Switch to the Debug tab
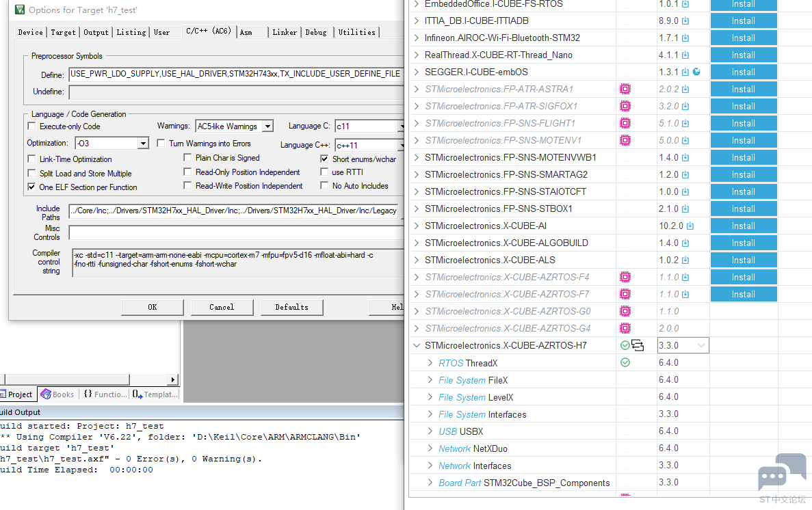Viewport: 812px width, 510px height. pyautogui.click(x=316, y=32)
